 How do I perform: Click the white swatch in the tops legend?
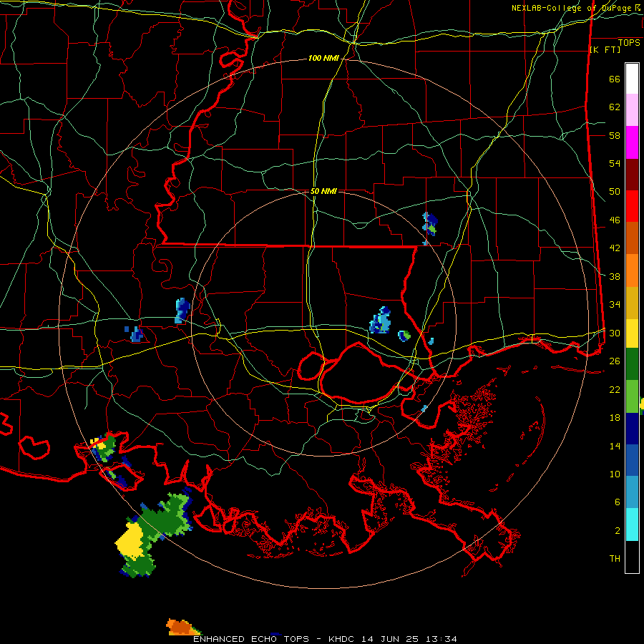click(632, 79)
